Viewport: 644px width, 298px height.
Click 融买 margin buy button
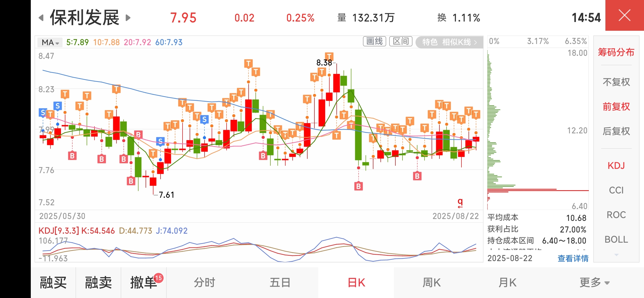(x=53, y=283)
